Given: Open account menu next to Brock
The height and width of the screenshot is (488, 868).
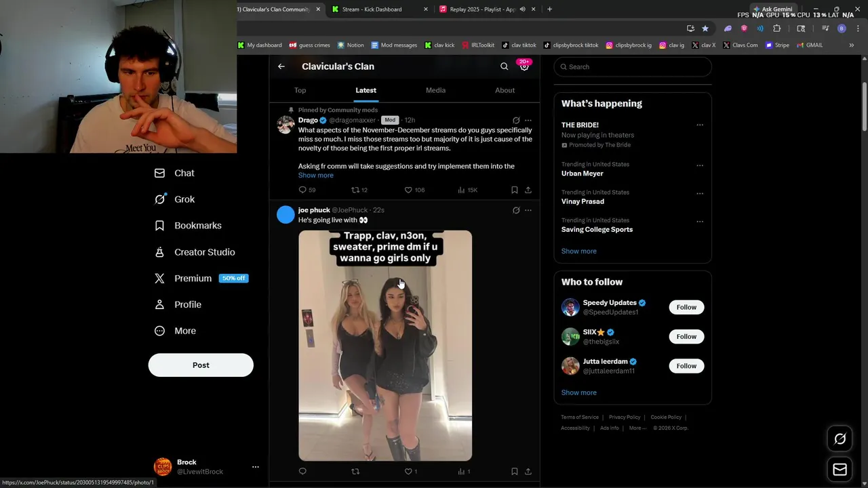Looking at the screenshot, I should (x=256, y=467).
